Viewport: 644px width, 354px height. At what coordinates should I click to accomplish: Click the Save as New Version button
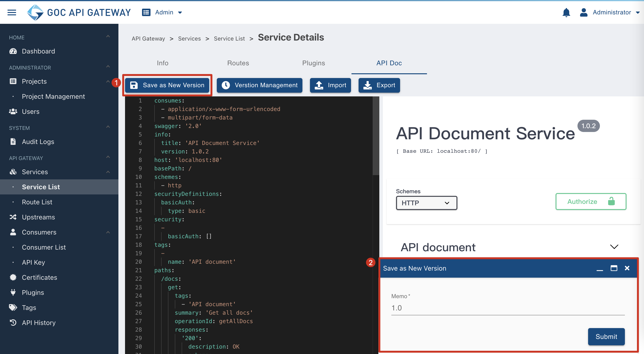pyautogui.click(x=167, y=85)
